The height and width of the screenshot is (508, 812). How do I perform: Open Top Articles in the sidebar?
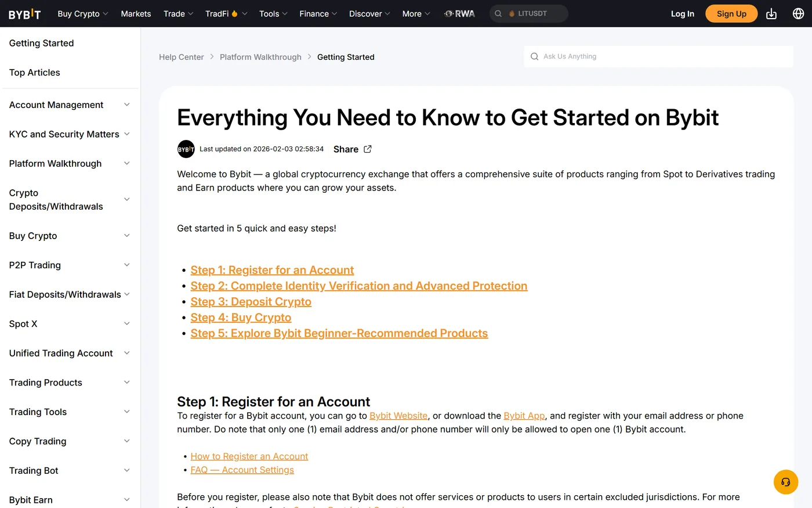point(35,73)
